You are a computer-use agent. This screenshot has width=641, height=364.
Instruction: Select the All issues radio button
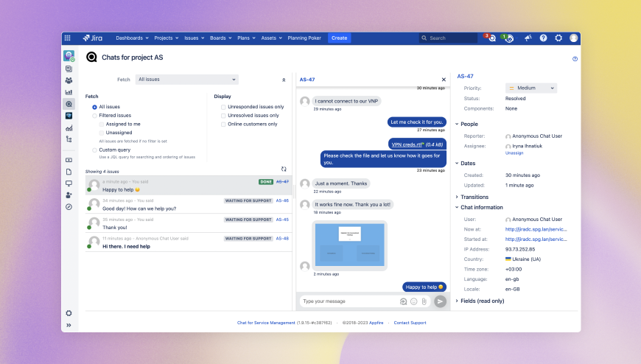pos(94,107)
